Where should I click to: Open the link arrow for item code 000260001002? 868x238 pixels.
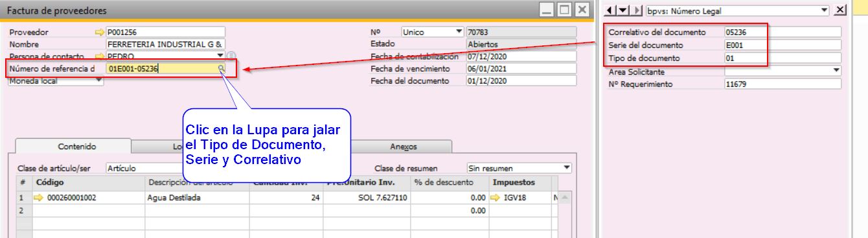[38, 198]
